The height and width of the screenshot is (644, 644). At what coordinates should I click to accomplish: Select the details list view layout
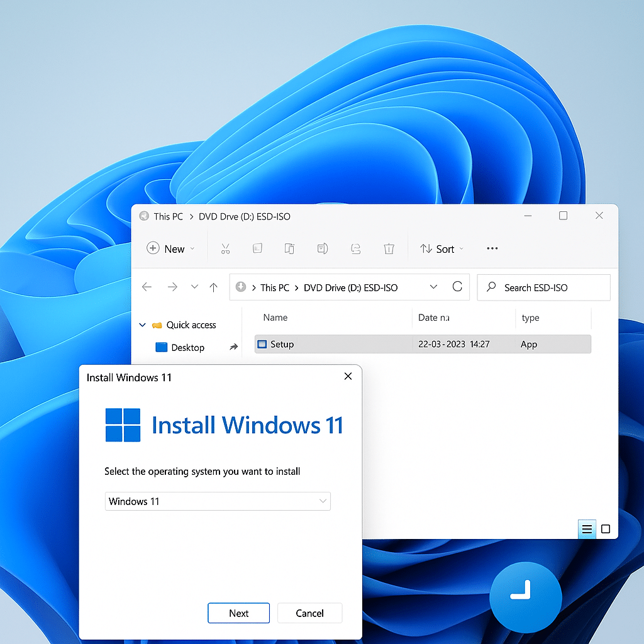tap(587, 529)
